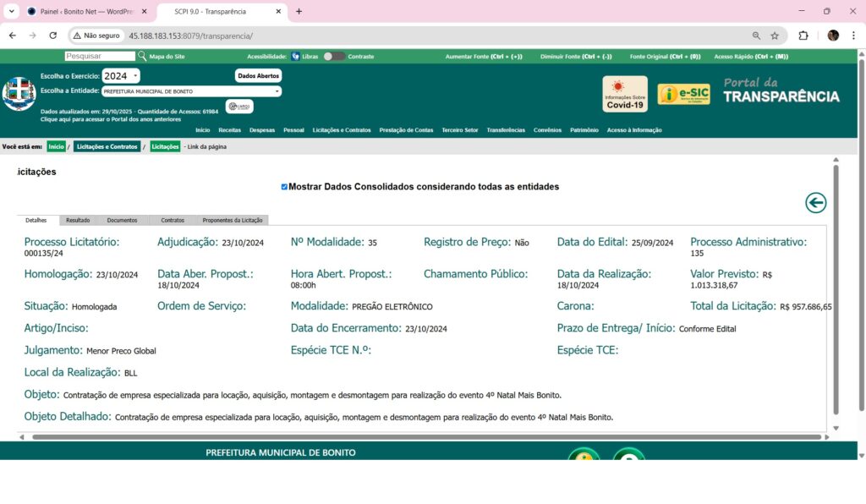This screenshot has width=866, height=504.
Task: Open the e-SIC citizen information icon
Action: point(683,94)
